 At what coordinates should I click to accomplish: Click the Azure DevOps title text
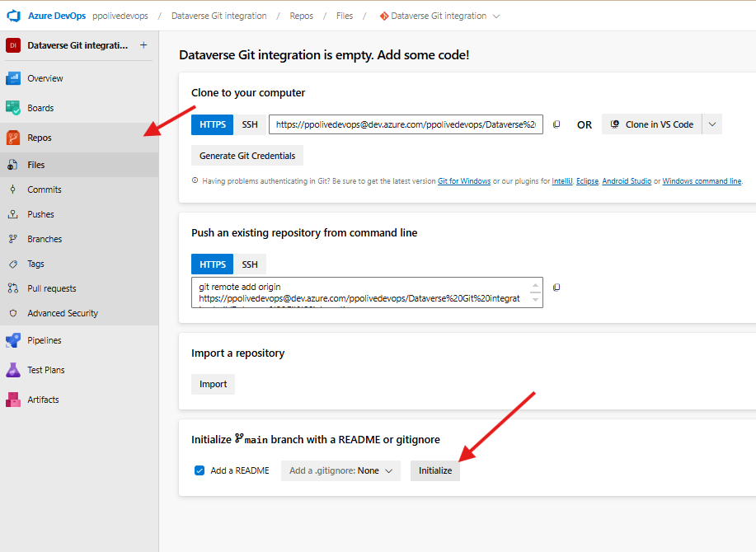click(57, 16)
